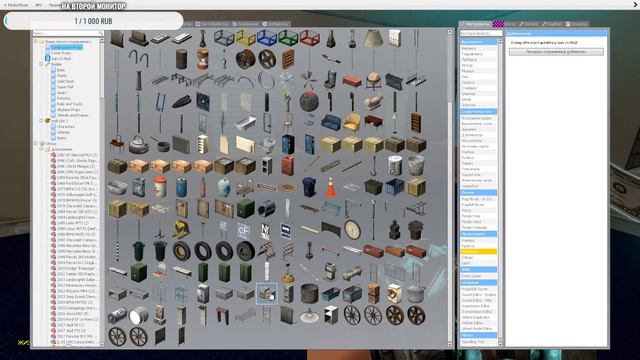
Task: Click the prop grid vertical scrollbar
Action: pyautogui.click(x=450, y=188)
